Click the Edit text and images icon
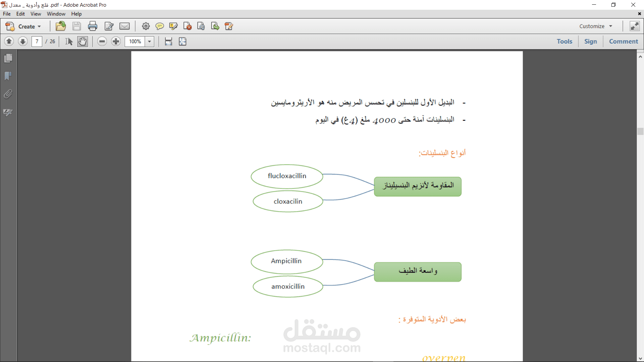The height and width of the screenshot is (362, 644). [x=109, y=26]
